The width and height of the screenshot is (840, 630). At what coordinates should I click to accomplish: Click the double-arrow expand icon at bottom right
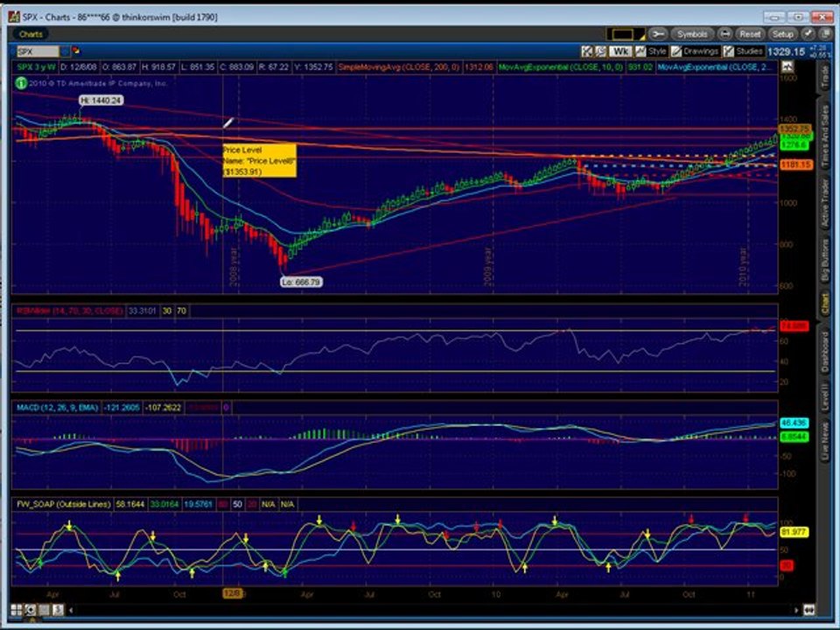point(808,610)
